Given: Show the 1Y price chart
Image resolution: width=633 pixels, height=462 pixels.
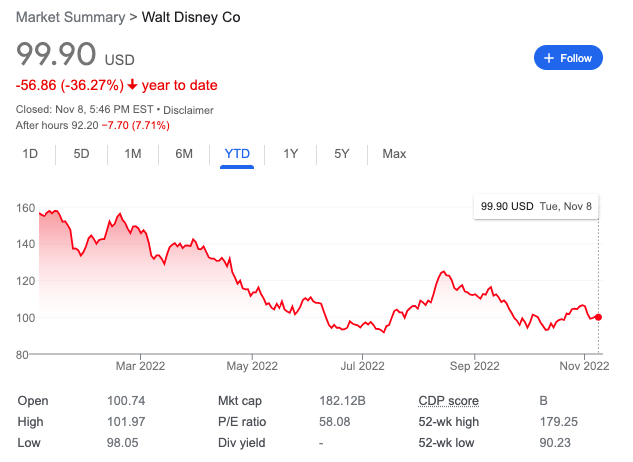Looking at the screenshot, I should (291, 154).
